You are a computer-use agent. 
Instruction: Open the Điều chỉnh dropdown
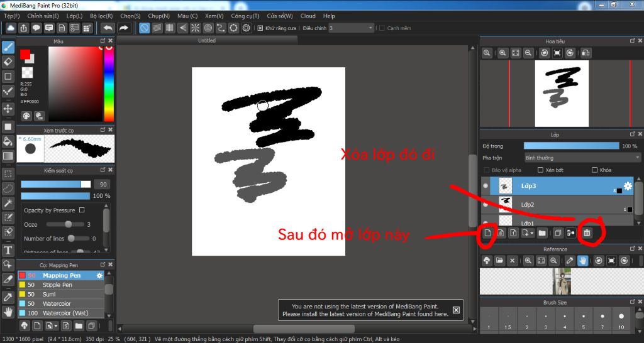[351, 28]
